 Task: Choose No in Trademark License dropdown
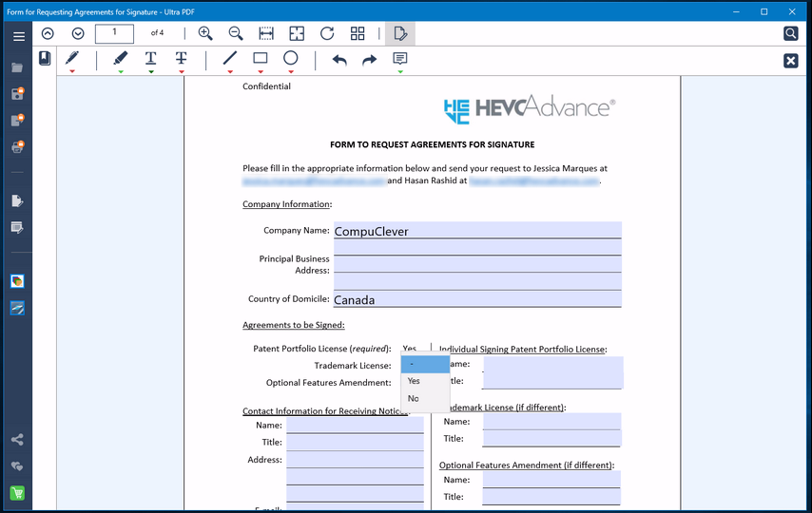[x=425, y=399]
